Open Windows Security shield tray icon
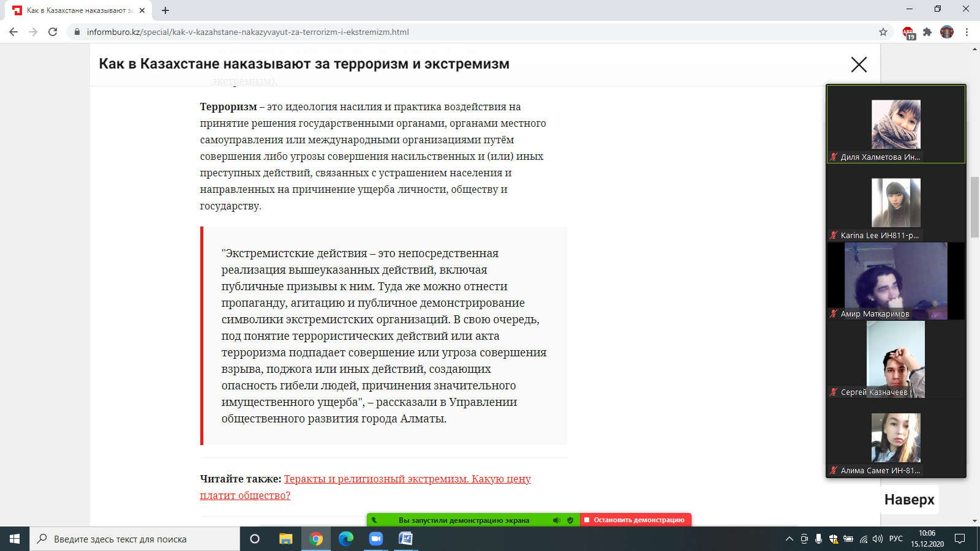This screenshot has width=980, height=551. pos(834,539)
